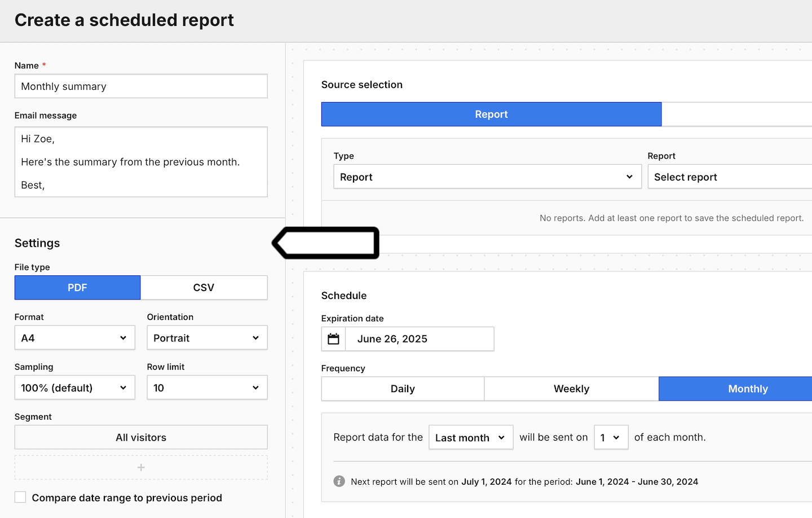
Task: Open the Orientation dropdown showing Portrait
Action: coord(207,338)
